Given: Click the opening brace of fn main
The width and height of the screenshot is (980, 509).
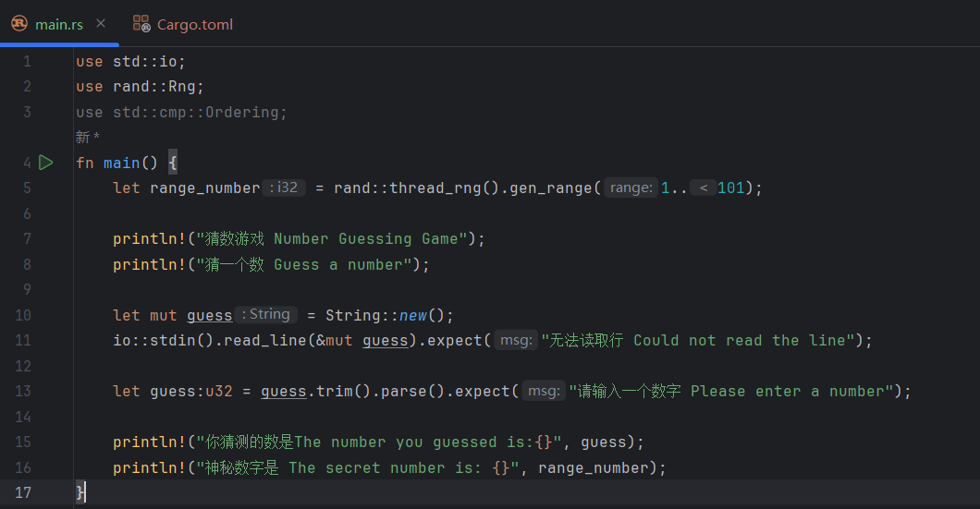Looking at the screenshot, I should click(x=173, y=163).
